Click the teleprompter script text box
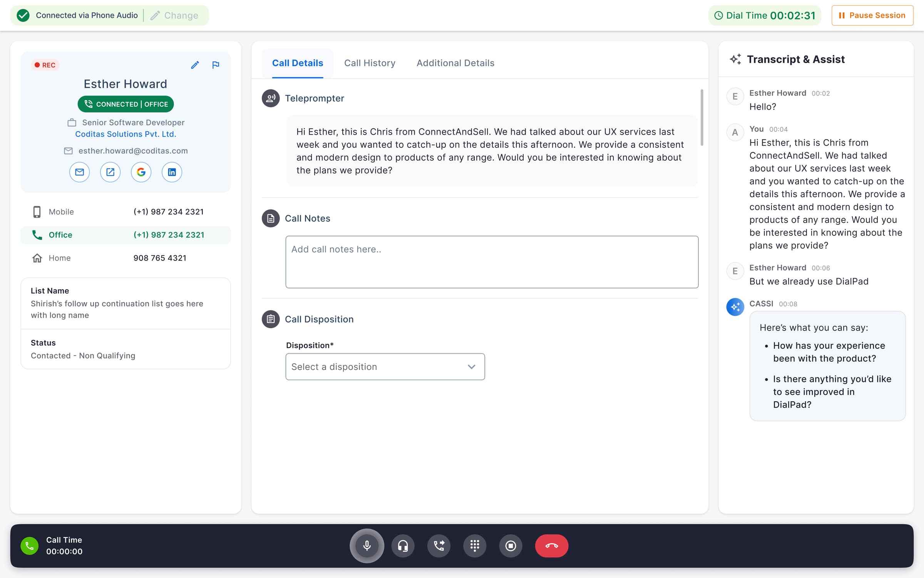Viewport: 924px width, 578px height. click(x=492, y=151)
